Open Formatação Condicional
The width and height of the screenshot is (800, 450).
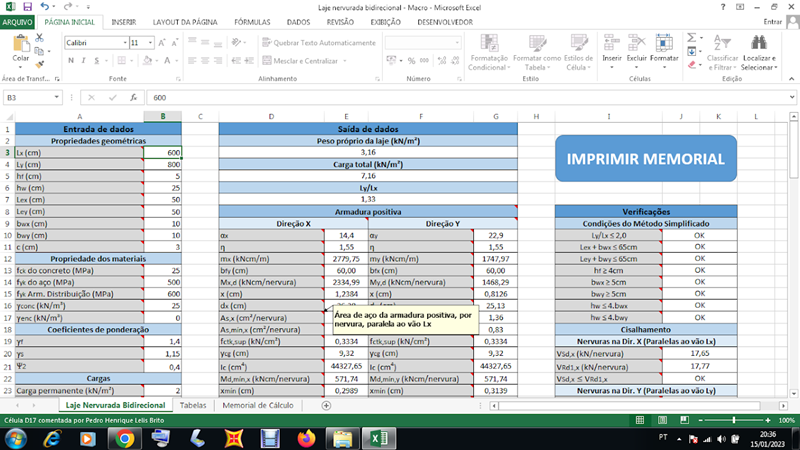pos(488,53)
